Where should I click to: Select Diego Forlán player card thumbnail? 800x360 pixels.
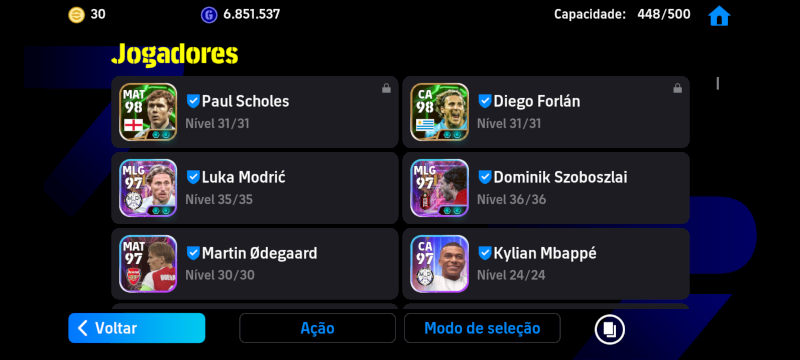(x=439, y=112)
